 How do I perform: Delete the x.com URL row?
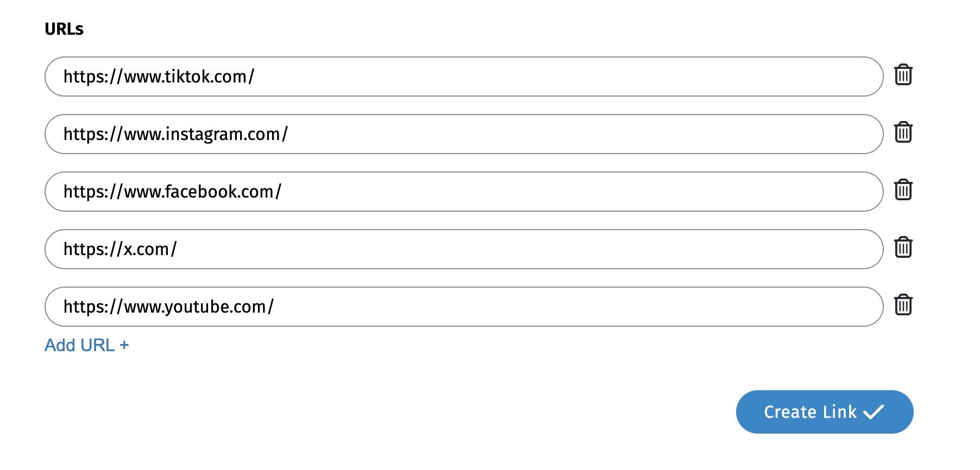[x=903, y=247]
